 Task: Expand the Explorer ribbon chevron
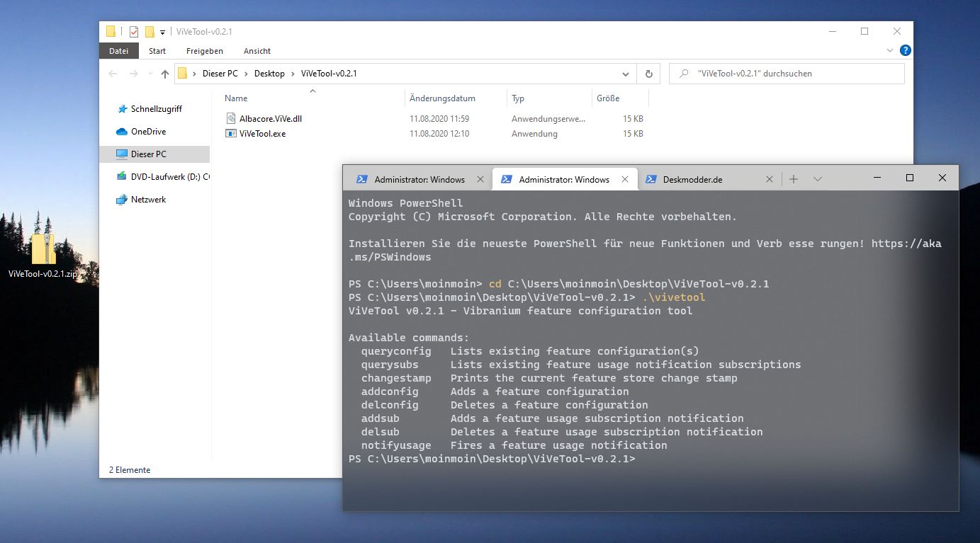[x=891, y=51]
